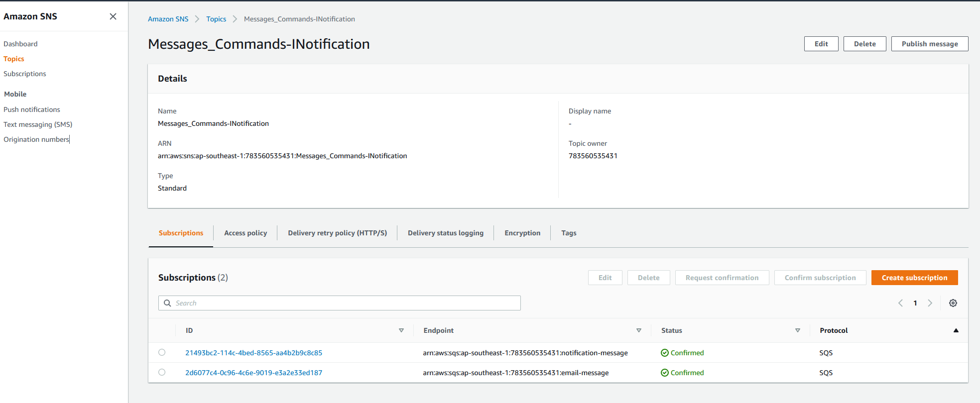Sort by Endpoint column arrow

tap(639, 330)
